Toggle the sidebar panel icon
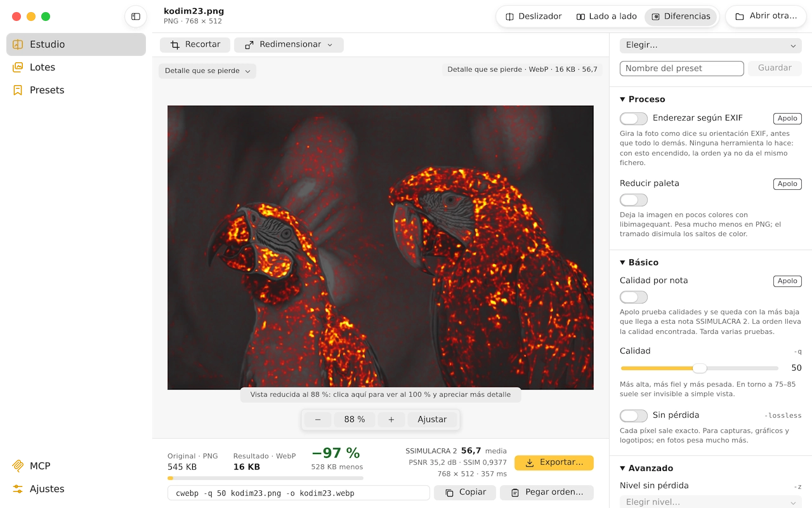 click(x=136, y=17)
